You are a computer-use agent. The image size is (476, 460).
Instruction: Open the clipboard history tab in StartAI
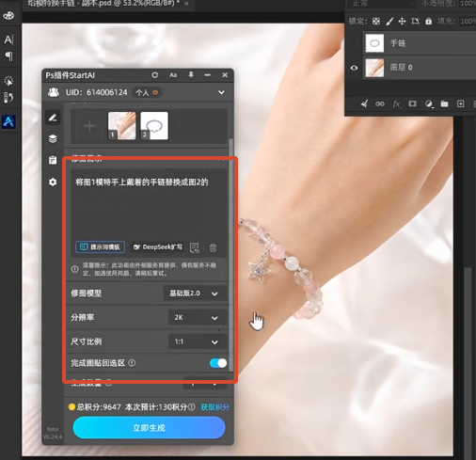53,160
